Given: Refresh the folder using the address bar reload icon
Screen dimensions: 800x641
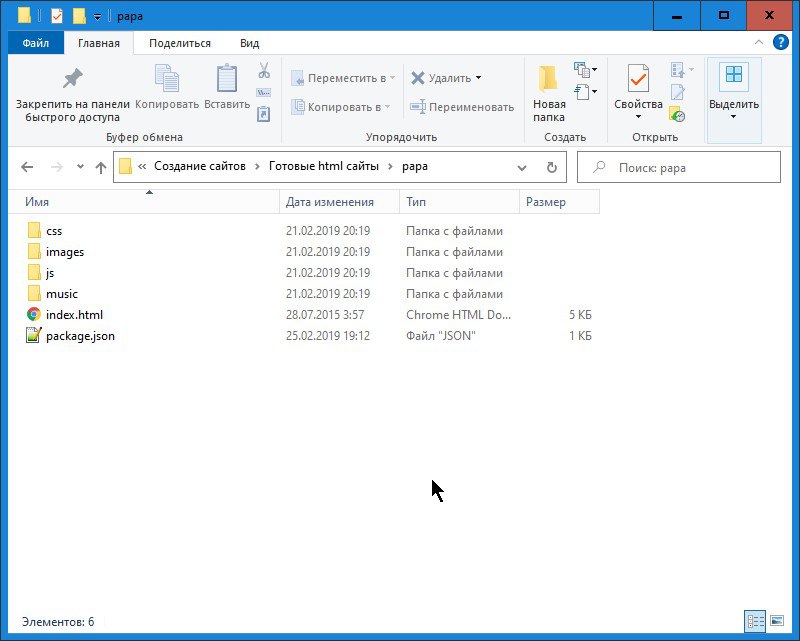Looking at the screenshot, I should point(551,168).
